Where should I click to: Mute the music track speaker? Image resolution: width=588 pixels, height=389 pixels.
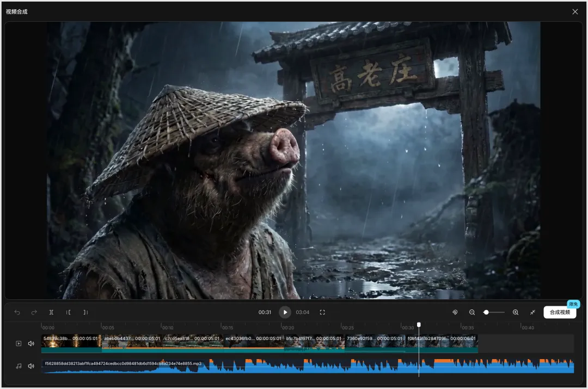(x=31, y=366)
